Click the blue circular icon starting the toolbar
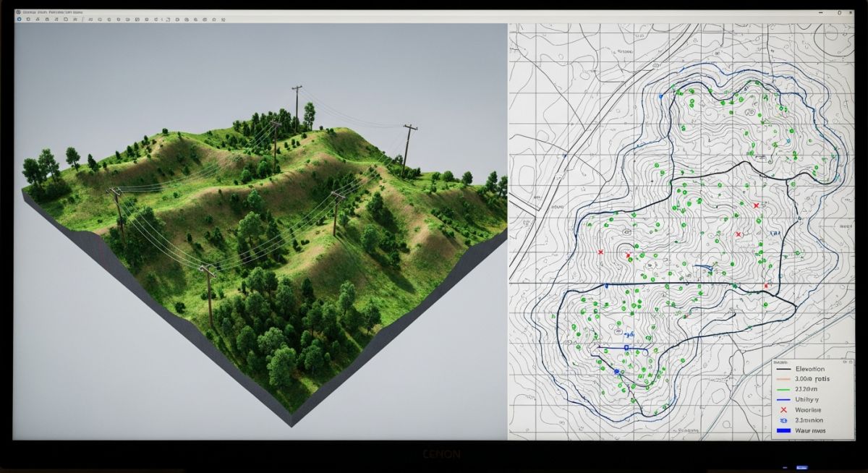The image size is (868, 473). (x=19, y=20)
